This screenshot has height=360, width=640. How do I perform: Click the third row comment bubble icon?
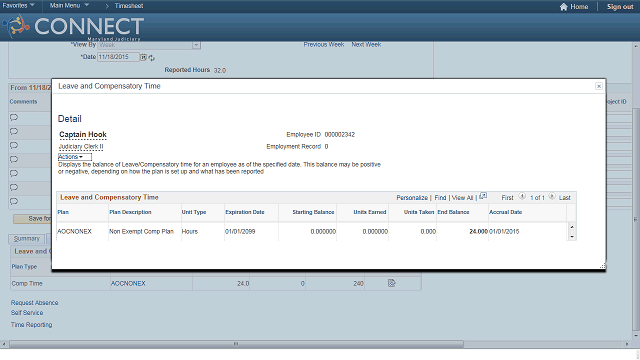click(x=14, y=145)
